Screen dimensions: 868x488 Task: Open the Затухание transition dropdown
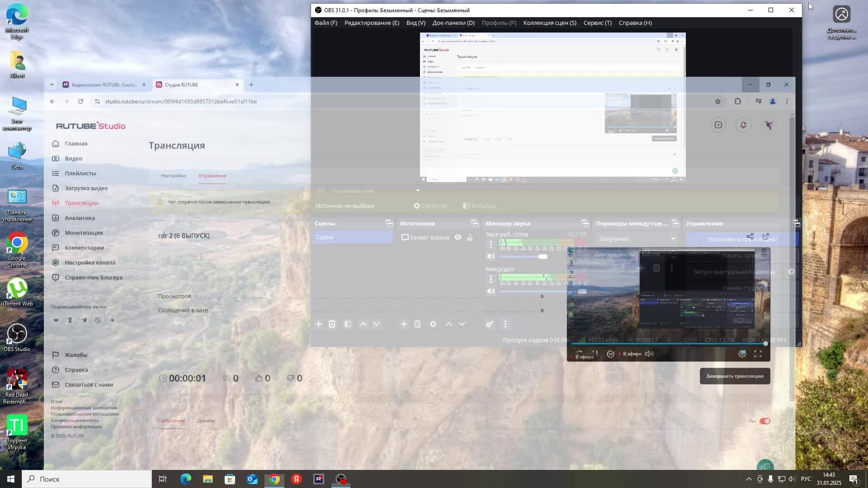click(x=637, y=239)
